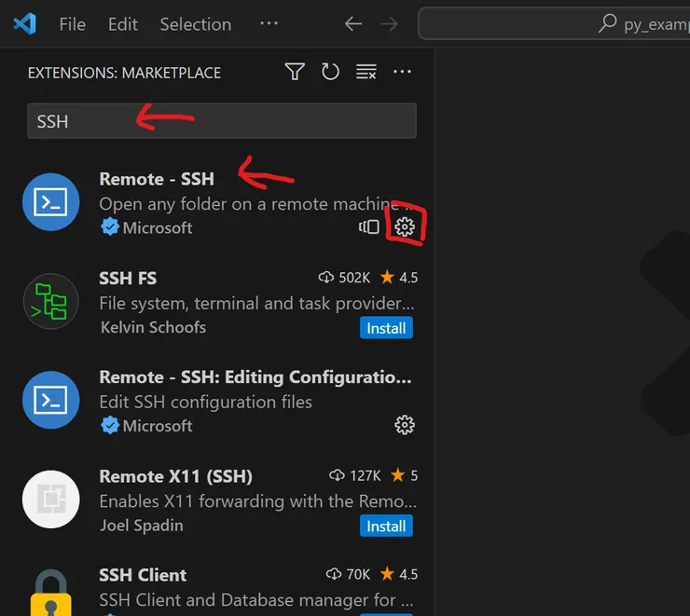
Task: Open Remote - SSH: Editing Configuration entry
Action: pyautogui.click(x=220, y=402)
